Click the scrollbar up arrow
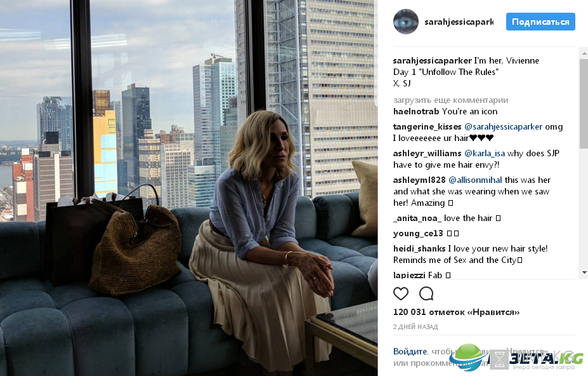 [x=584, y=54]
